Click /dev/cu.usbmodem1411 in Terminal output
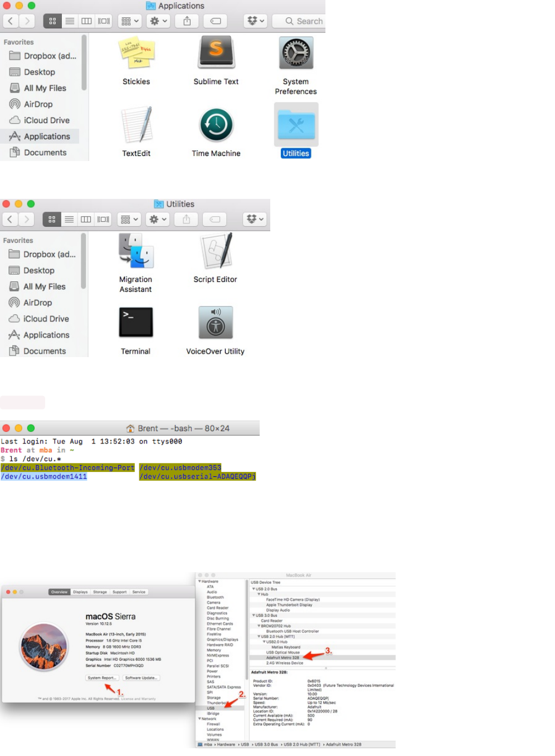The width and height of the screenshot is (555, 756). 44,477
